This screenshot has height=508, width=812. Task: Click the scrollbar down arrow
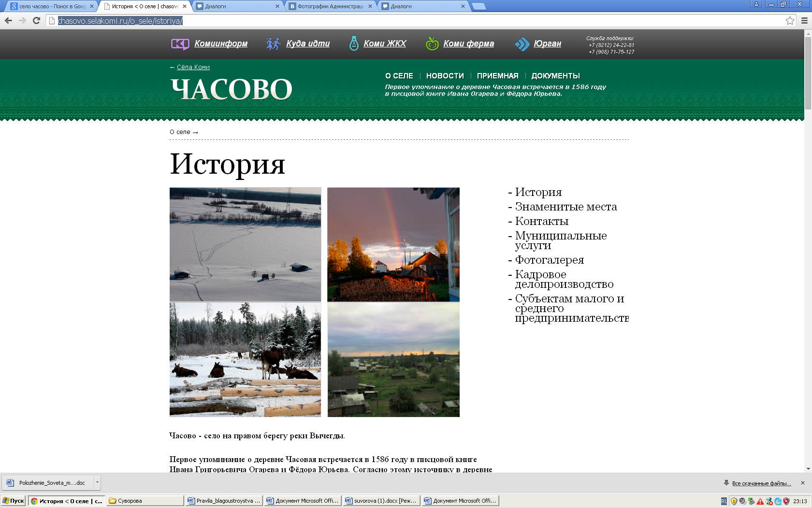(x=808, y=468)
